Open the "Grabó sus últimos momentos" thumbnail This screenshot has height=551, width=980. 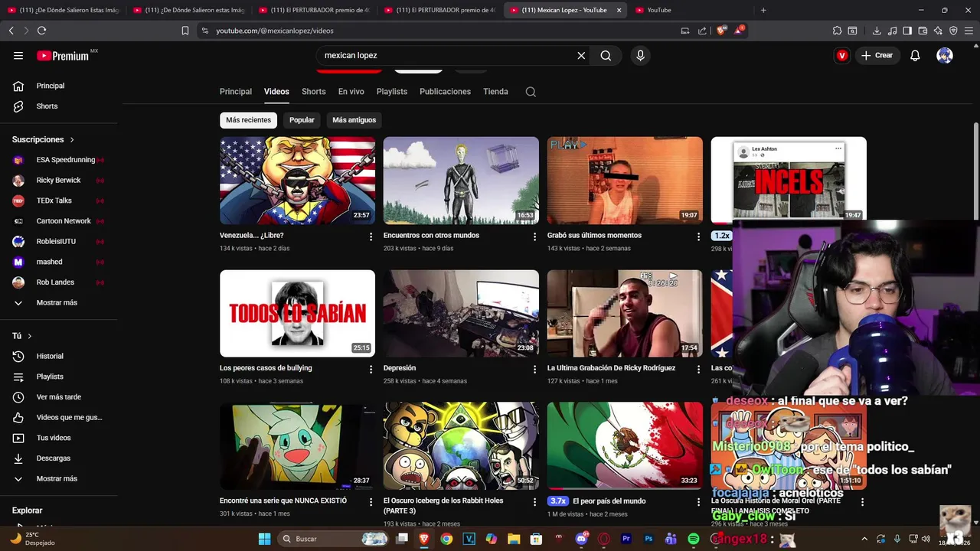(625, 181)
